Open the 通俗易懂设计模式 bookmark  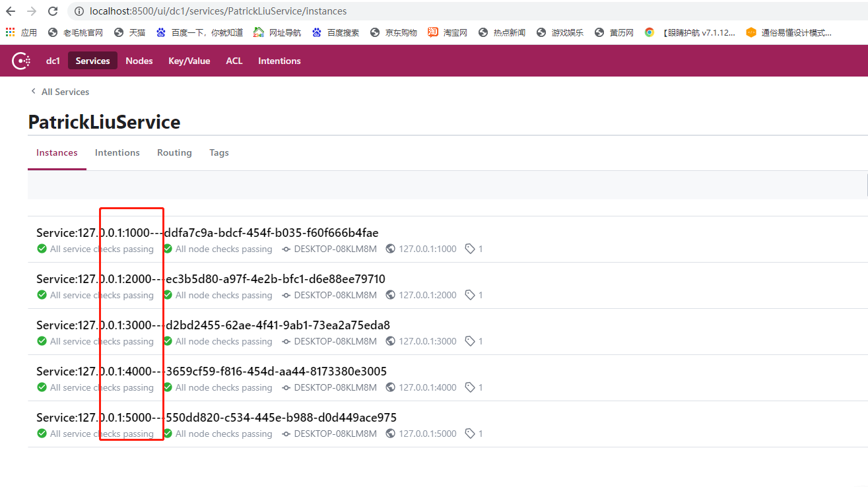pos(789,32)
